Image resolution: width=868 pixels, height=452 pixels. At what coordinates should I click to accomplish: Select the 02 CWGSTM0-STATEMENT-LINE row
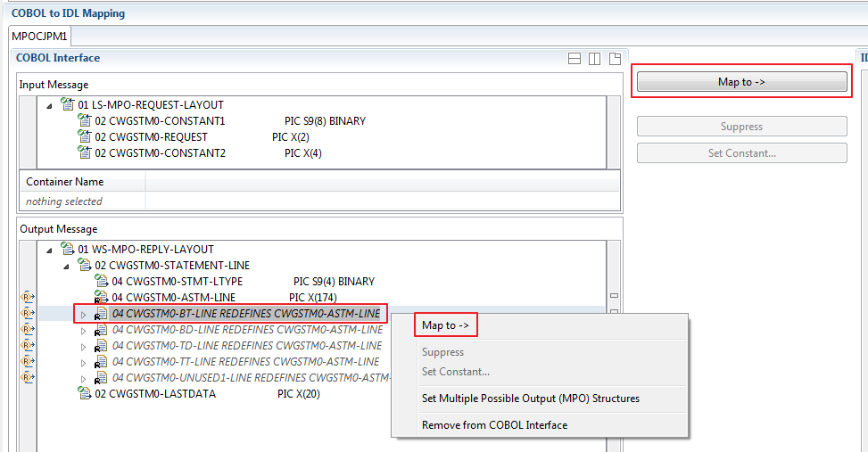coord(172,266)
